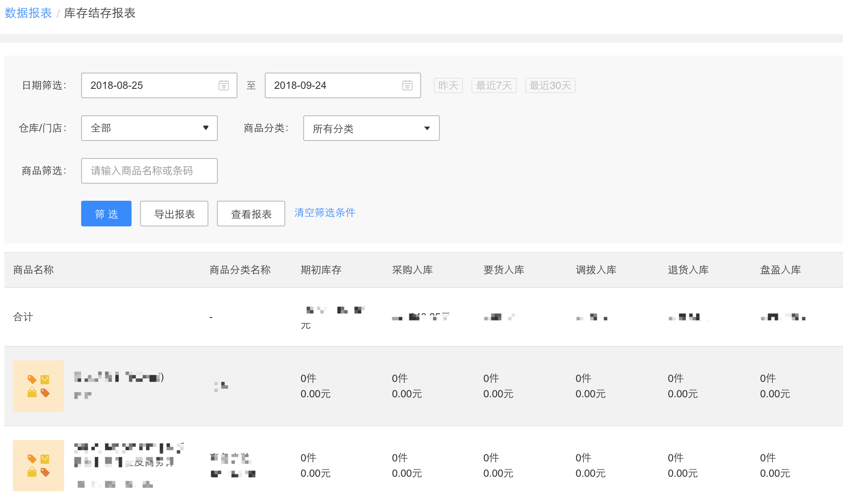Open the 商品分类 dropdown showing 所有分类
Image resolution: width=843 pixels, height=504 pixels.
(372, 128)
